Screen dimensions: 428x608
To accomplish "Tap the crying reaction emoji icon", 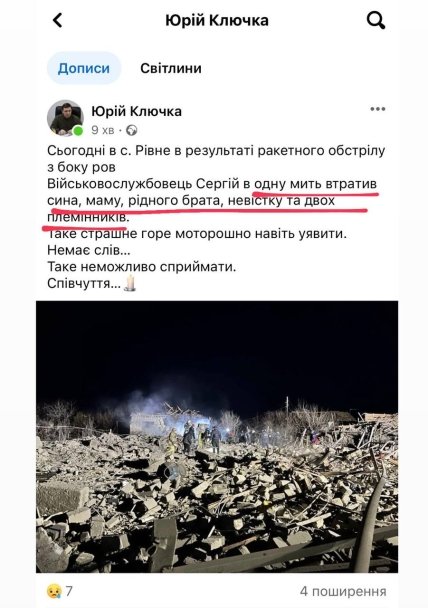I will pos(54,591).
